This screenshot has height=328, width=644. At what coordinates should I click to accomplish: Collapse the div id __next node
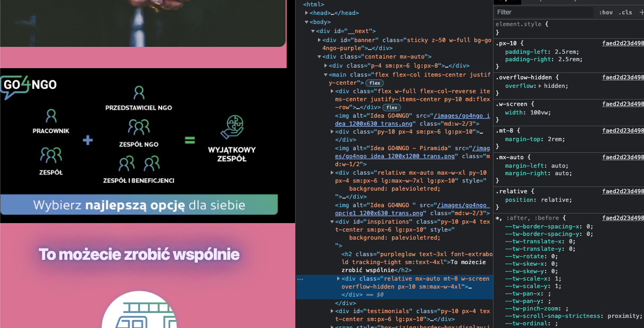pyautogui.click(x=313, y=31)
